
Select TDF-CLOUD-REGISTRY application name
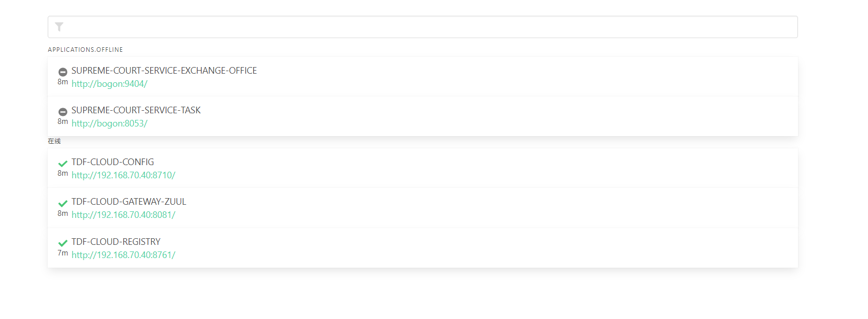116,242
